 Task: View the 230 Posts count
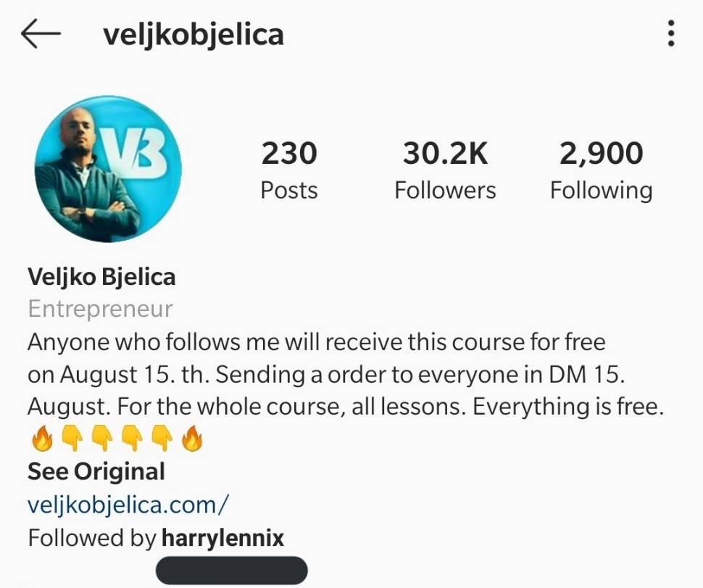click(289, 170)
